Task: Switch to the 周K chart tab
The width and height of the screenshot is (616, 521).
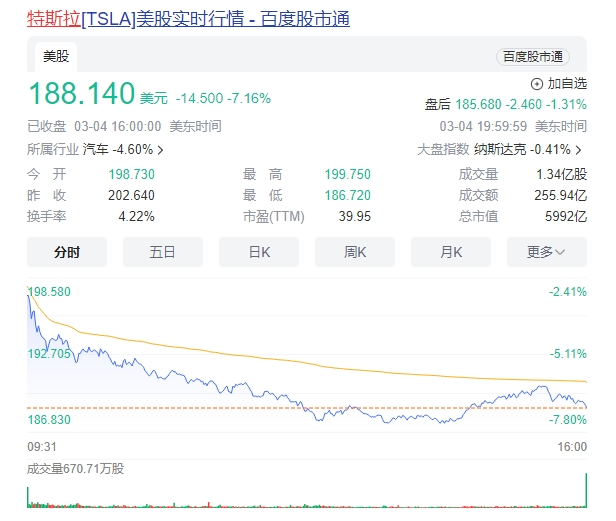Action: (x=355, y=252)
